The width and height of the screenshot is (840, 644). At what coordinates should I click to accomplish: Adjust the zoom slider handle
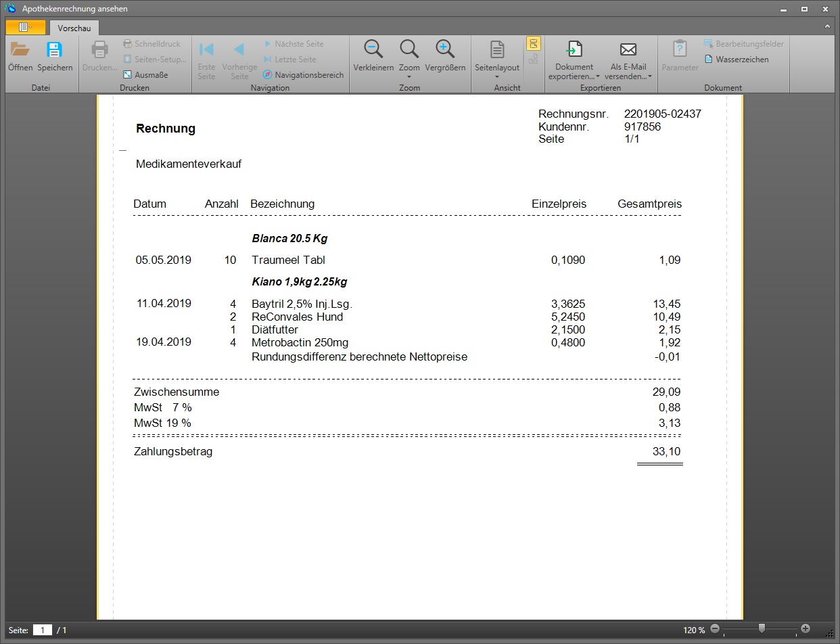click(x=762, y=629)
